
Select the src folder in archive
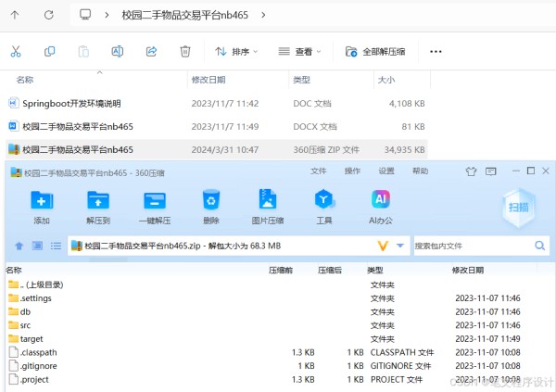pyautogui.click(x=280, y=325)
